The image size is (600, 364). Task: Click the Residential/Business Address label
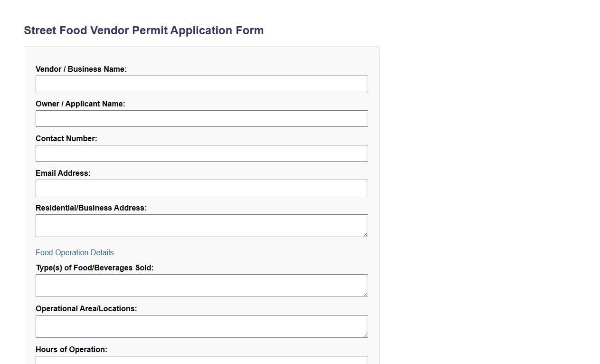pyautogui.click(x=91, y=208)
